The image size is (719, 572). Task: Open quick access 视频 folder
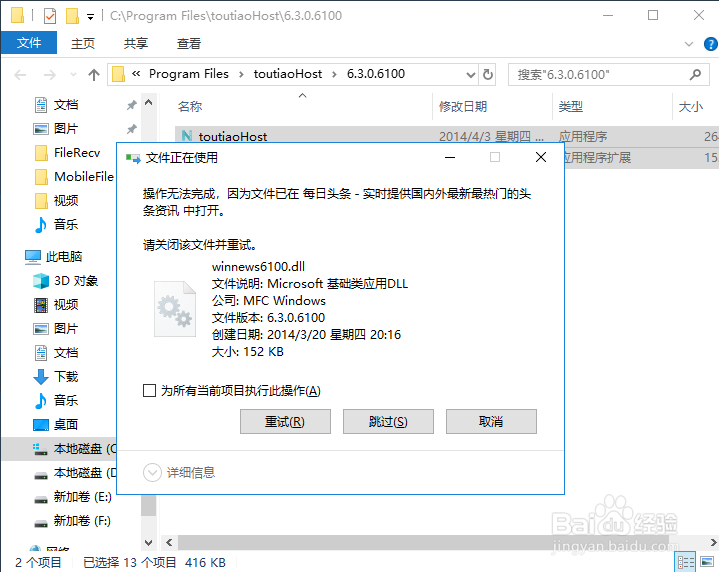point(66,200)
